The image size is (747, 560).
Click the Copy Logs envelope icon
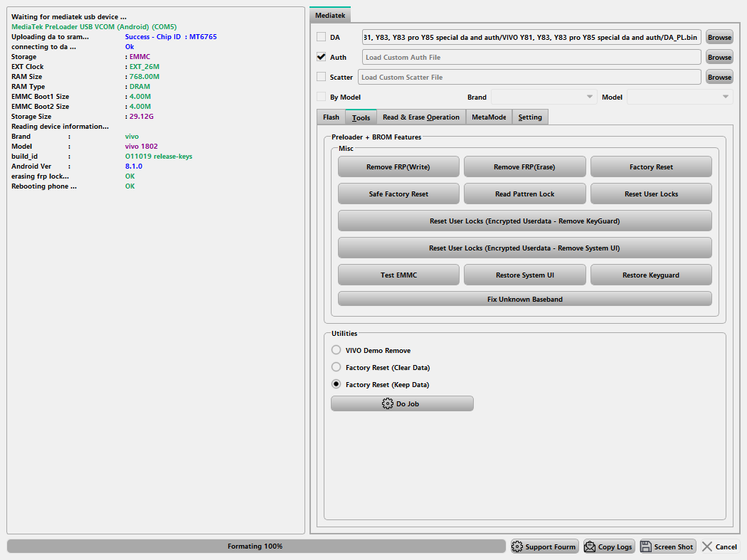pyautogui.click(x=590, y=546)
